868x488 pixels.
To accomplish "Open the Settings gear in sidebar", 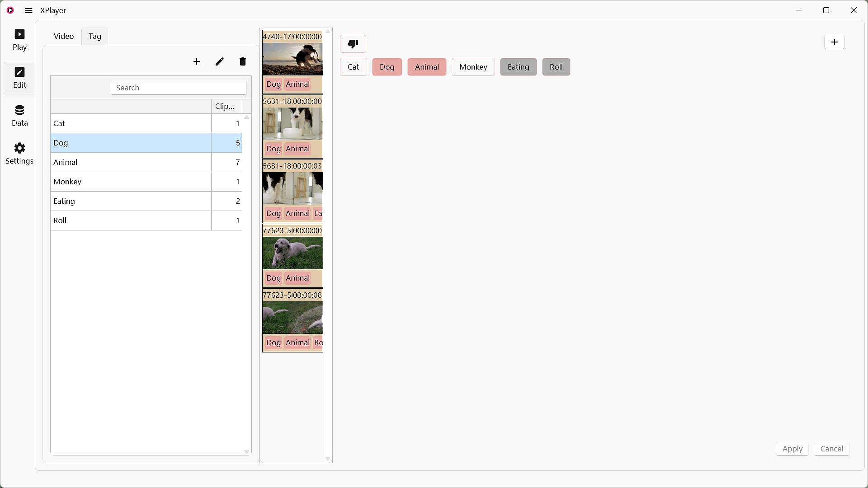I will [19, 154].
